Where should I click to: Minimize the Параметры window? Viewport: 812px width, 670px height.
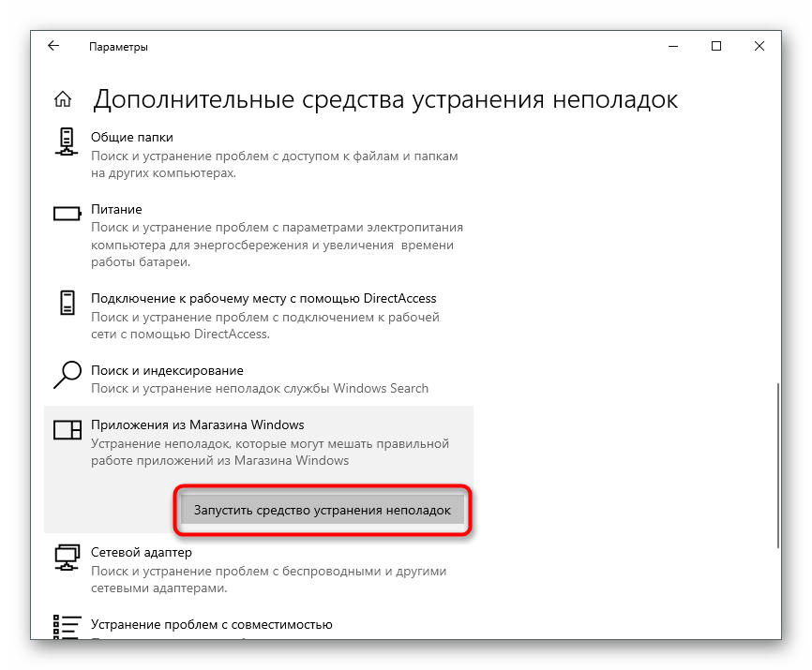[x=673, y=46]
